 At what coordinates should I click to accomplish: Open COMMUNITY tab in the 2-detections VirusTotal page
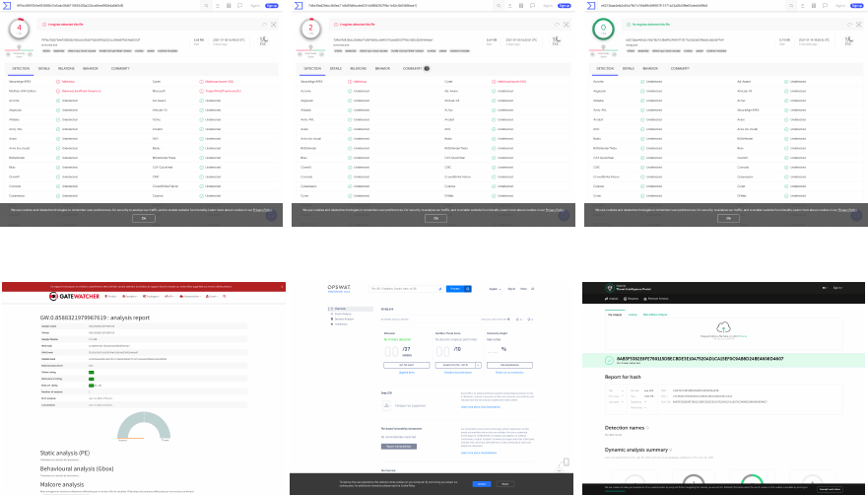[414, 68]
